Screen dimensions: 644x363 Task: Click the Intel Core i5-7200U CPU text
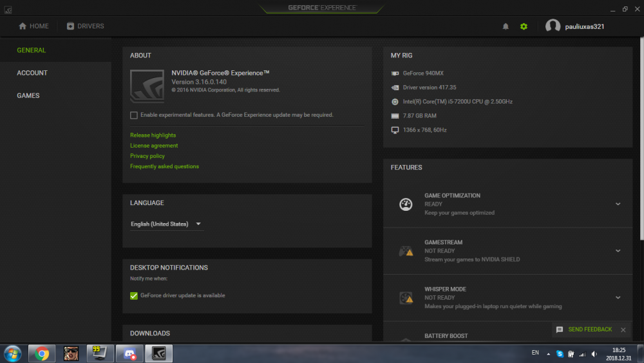(x=457, y=101)
